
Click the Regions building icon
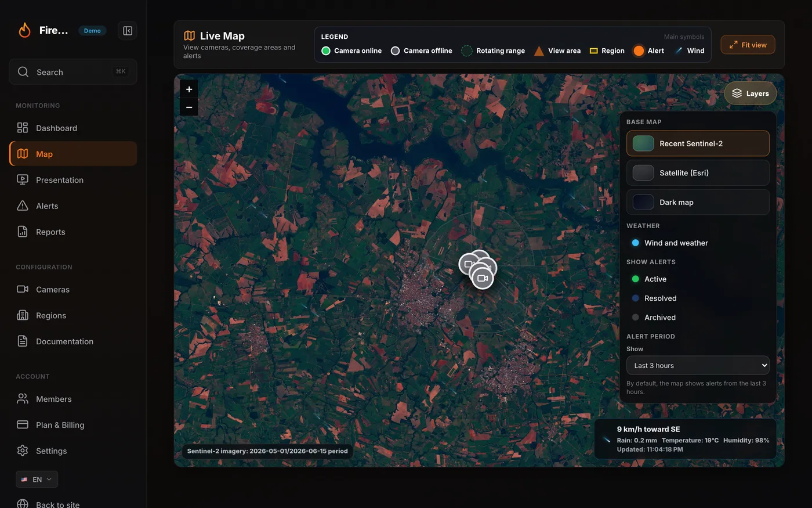tap(23, 315)
